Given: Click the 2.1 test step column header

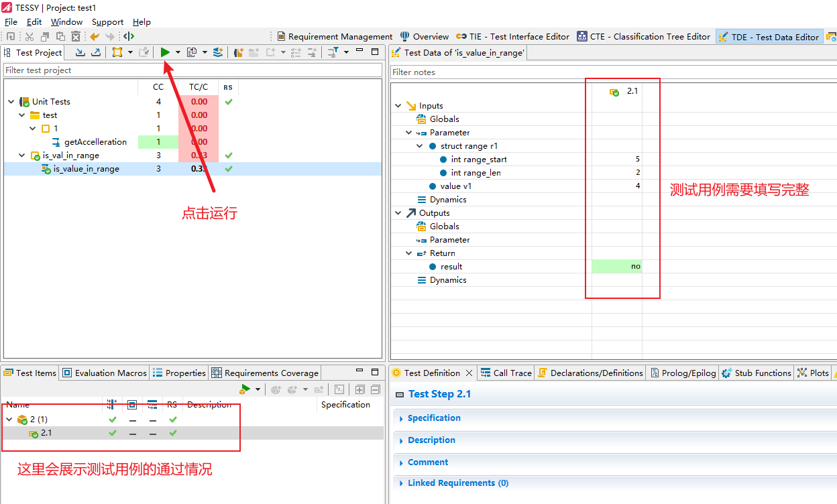Looking at the screenshot, I should click(x=624, y=91).
